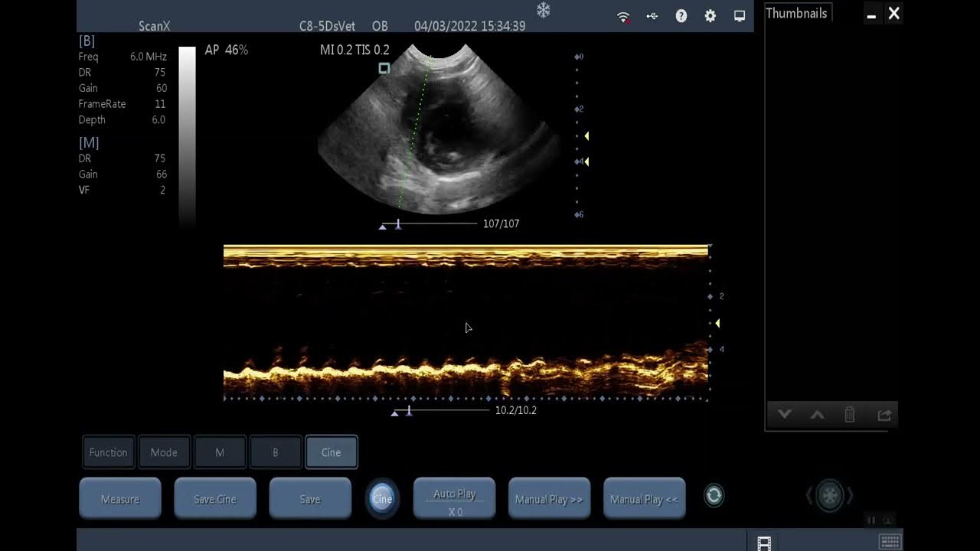
Task: Click the monitor display icon
Action: coord(740,16)
